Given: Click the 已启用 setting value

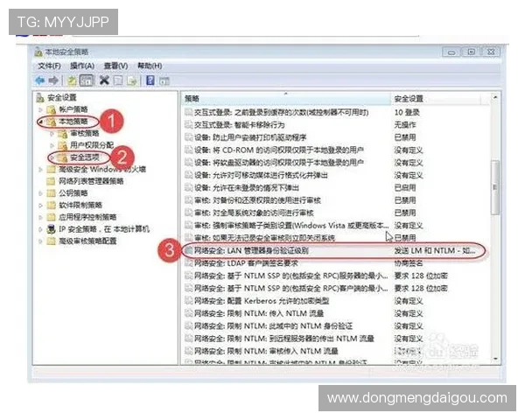Looking at the screenshot, I should coord(405,188).
